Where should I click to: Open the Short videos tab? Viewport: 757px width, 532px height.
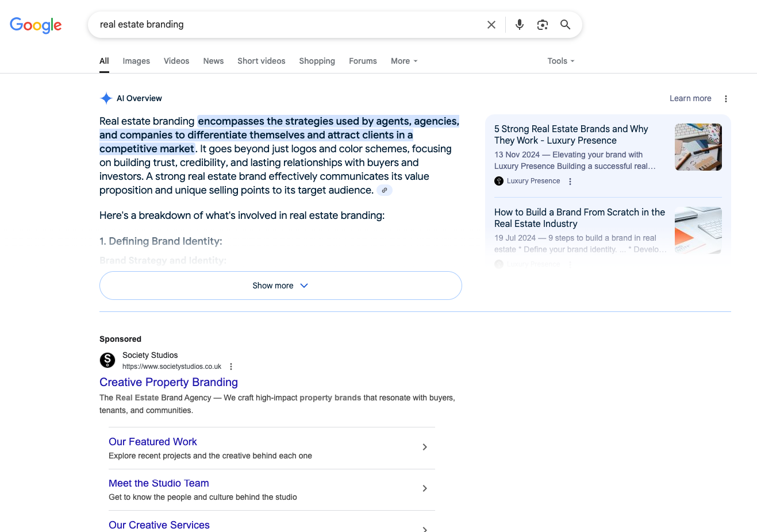pos(262,61)
